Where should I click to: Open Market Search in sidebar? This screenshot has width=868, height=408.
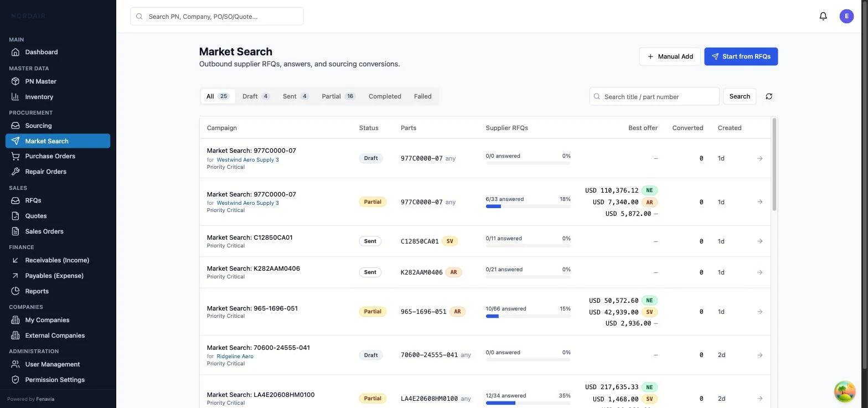58,141
